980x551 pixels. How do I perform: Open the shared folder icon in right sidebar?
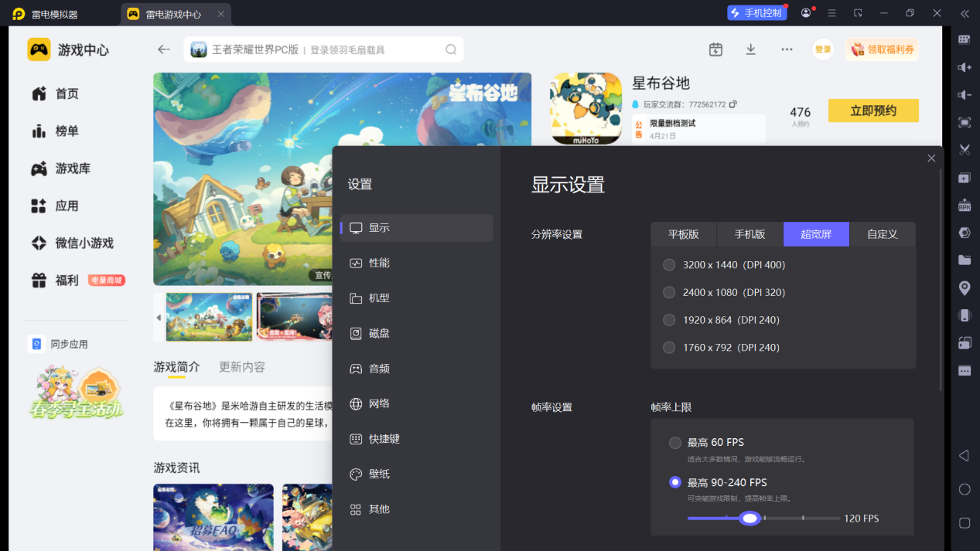click(965, 260)
